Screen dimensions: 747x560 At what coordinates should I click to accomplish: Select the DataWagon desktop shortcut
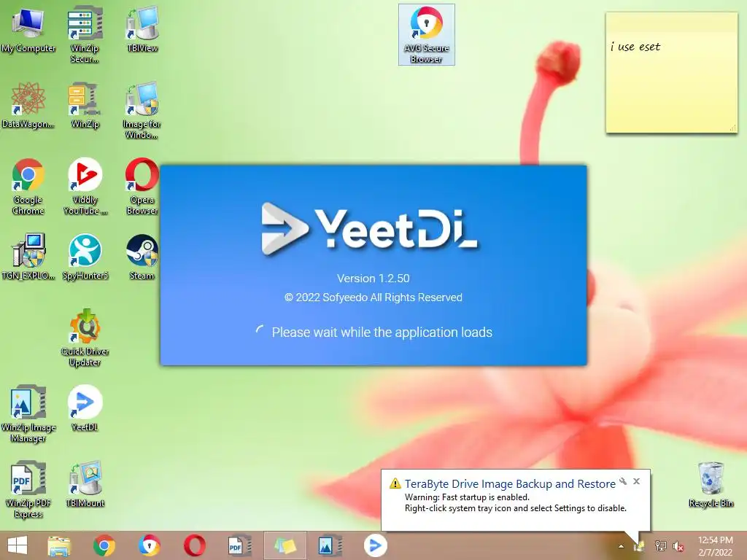tap(28, 106)
